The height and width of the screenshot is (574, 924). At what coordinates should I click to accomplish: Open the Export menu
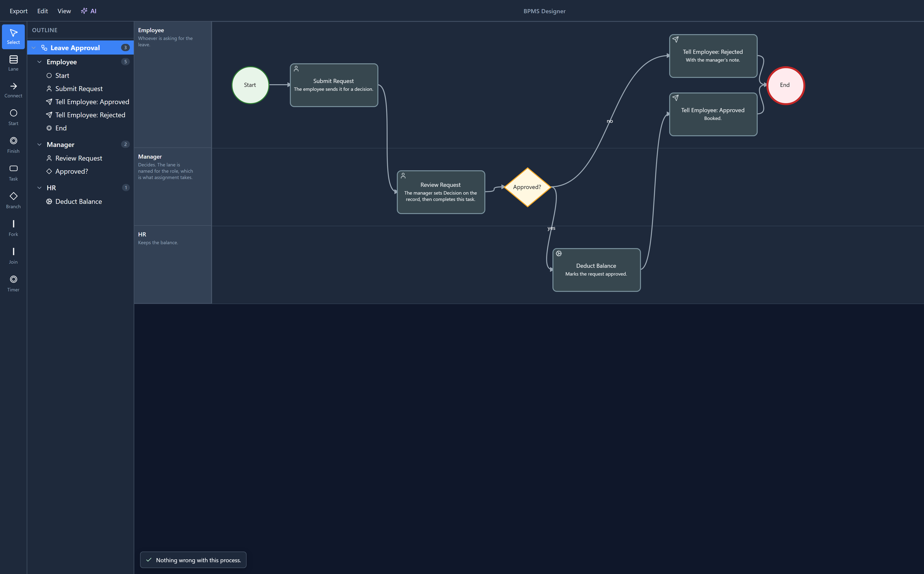(18, 11)
